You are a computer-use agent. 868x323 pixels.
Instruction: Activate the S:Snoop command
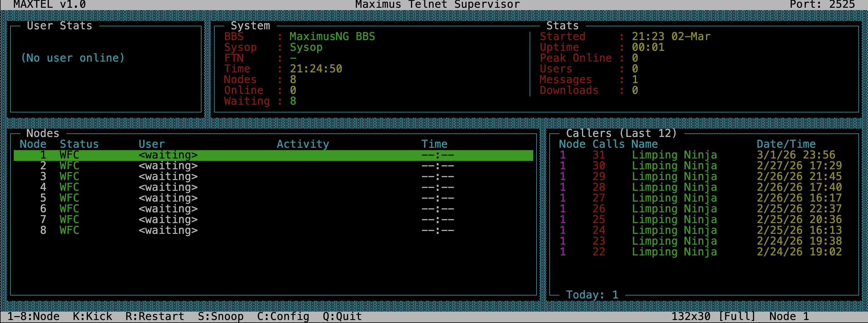coord(221,316)
